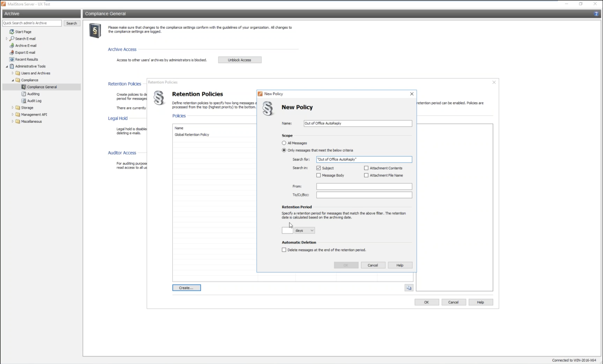The image size is (603, 364).
Task: Click the Unblock Access button
Action: coord(240,60)
